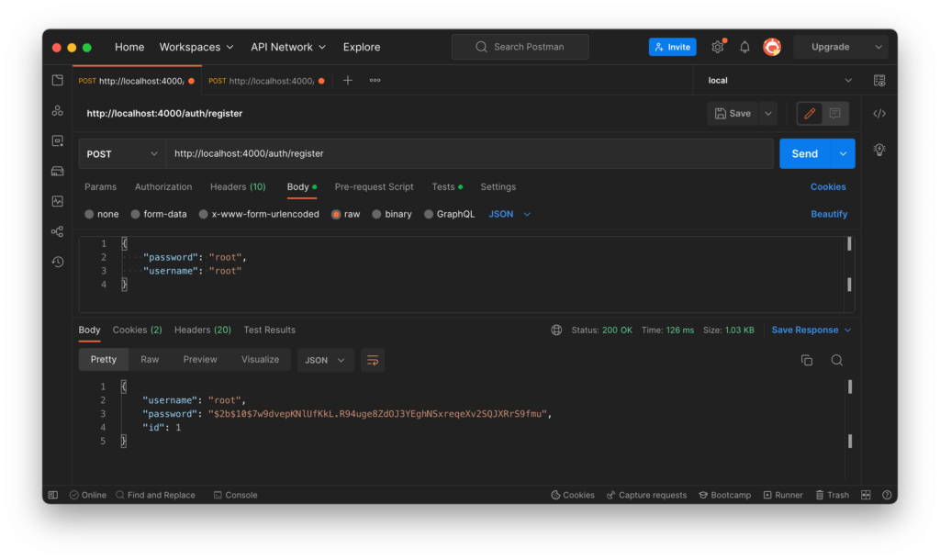Open the user avatar menu
This screenshot has height=560, width=940.
pos(772,47)
